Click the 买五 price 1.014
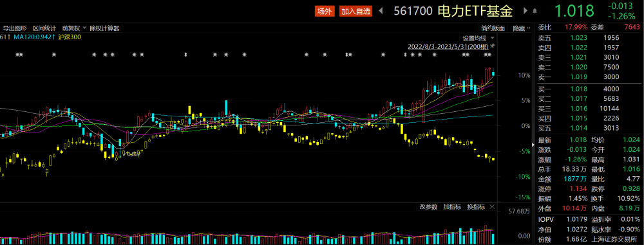 (x=578, y=129)
